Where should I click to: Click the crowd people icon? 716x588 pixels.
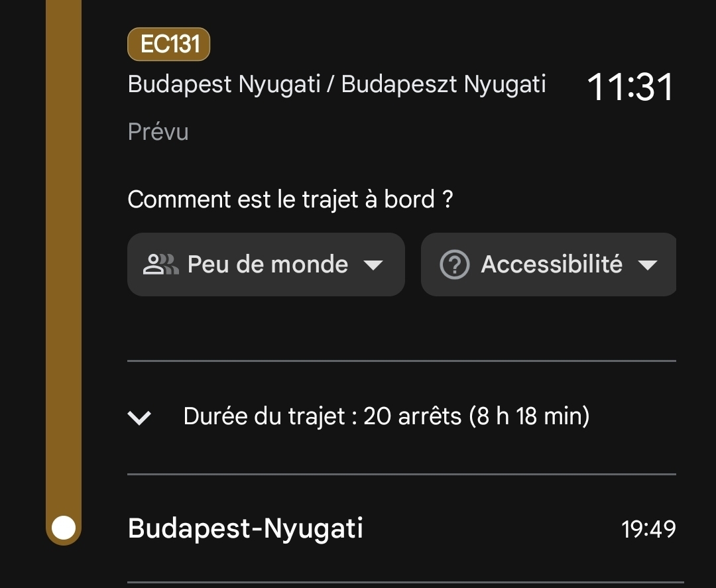point(160,265)
